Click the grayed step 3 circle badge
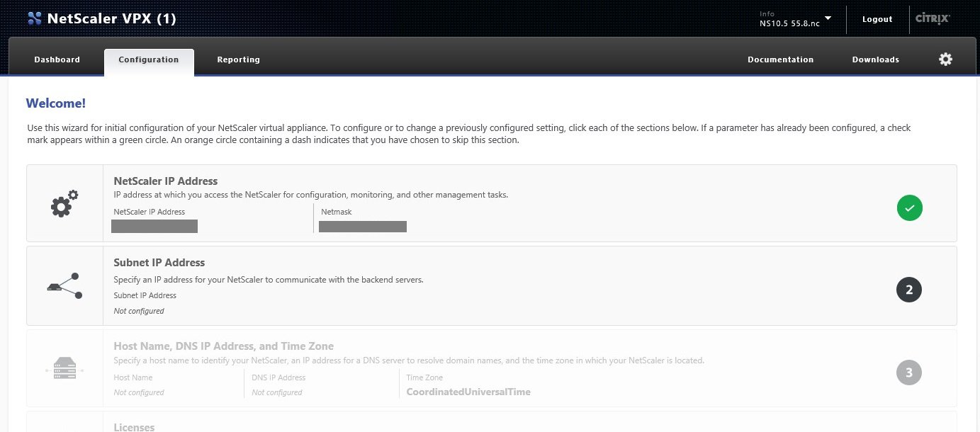The height and width of the screenshot is (432, 980). [x=909, y=373]
